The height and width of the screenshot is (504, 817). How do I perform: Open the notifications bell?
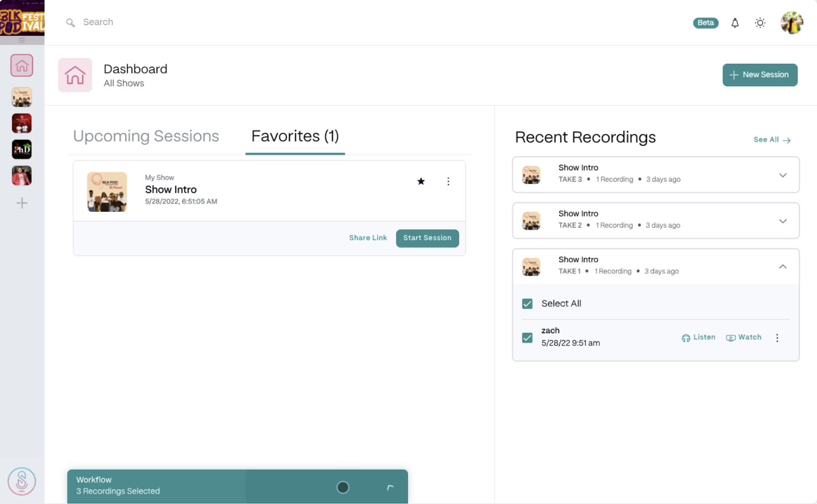tap(735, 23)
